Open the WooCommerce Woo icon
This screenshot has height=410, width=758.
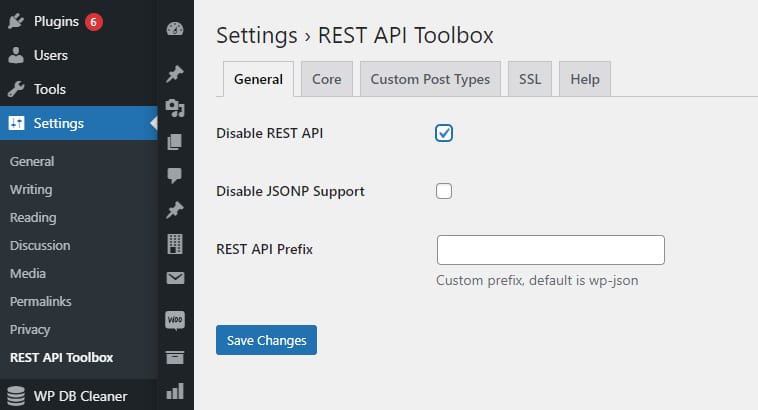pos(175,320)
